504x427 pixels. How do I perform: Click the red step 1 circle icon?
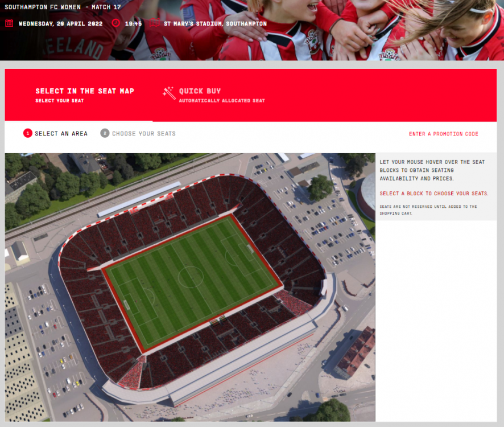(28, 133)
